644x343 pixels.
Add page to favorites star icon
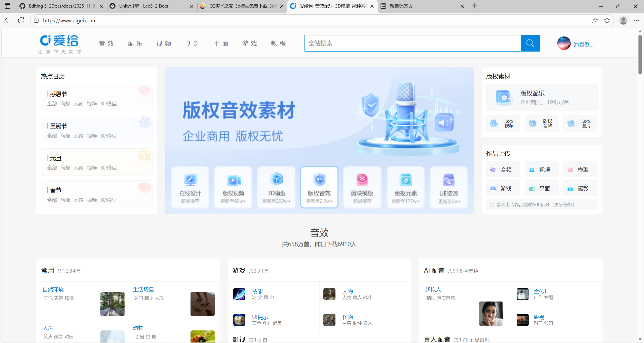click(x=607, y=20)
